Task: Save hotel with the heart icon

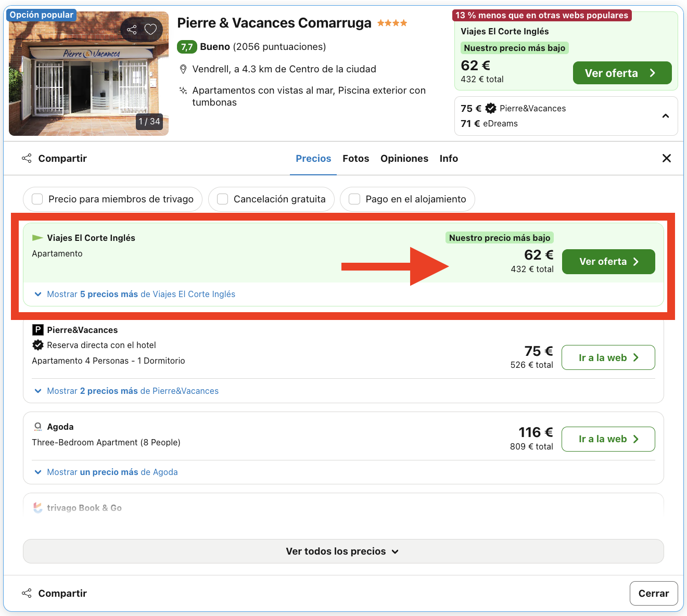Action: point(150,30)
